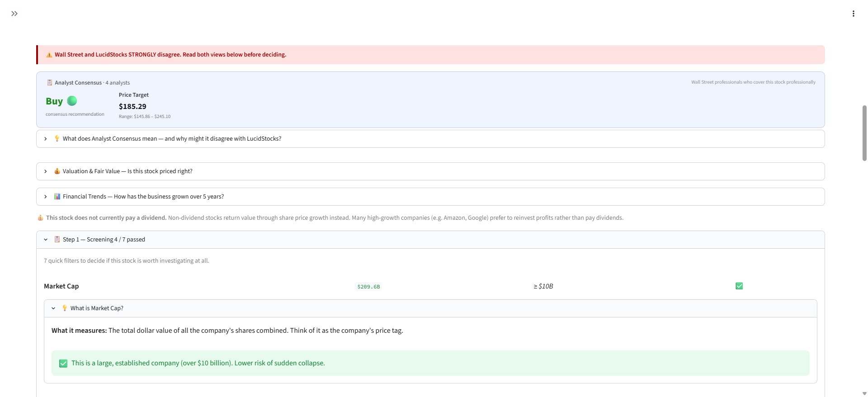
Task: Click the clipboard icon beside Step 1 Screening
Action: coord(57,239)
